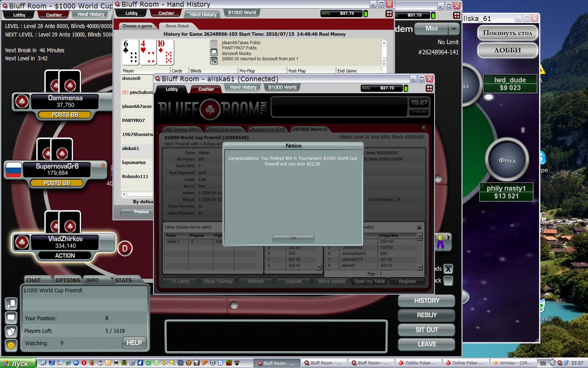Switch to the STATS tab
Viewport: 588px width, 368px height.
click(x=123, y=280)
